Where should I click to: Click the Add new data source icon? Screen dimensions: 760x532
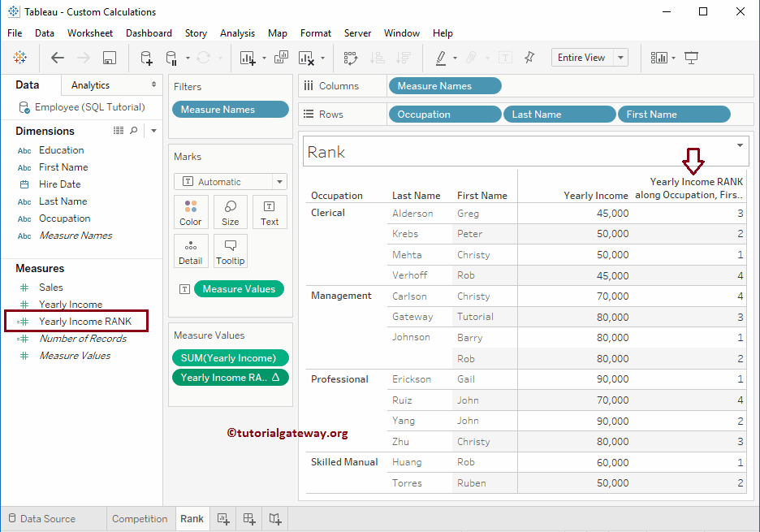coord(146,58)
